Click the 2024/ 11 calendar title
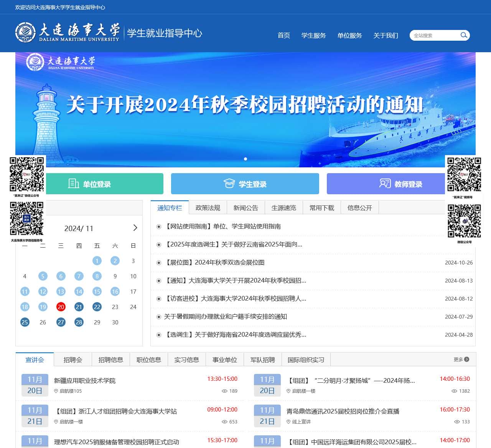491x448 pixels. tap(79, 228)
